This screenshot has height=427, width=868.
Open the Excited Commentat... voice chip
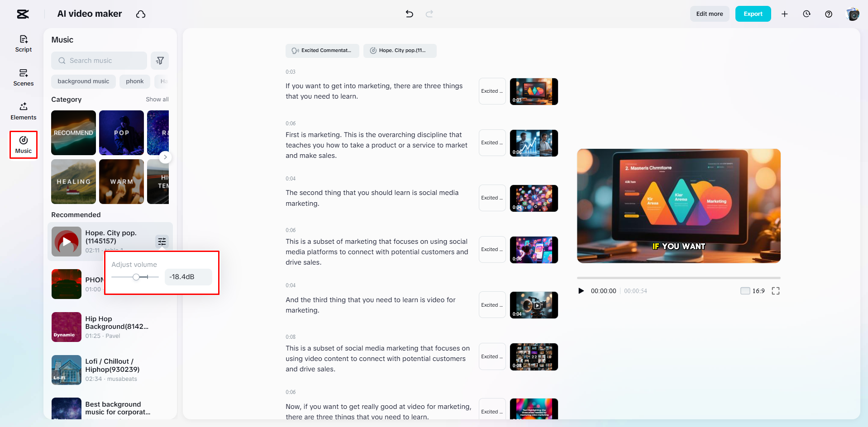click(322, 51)
